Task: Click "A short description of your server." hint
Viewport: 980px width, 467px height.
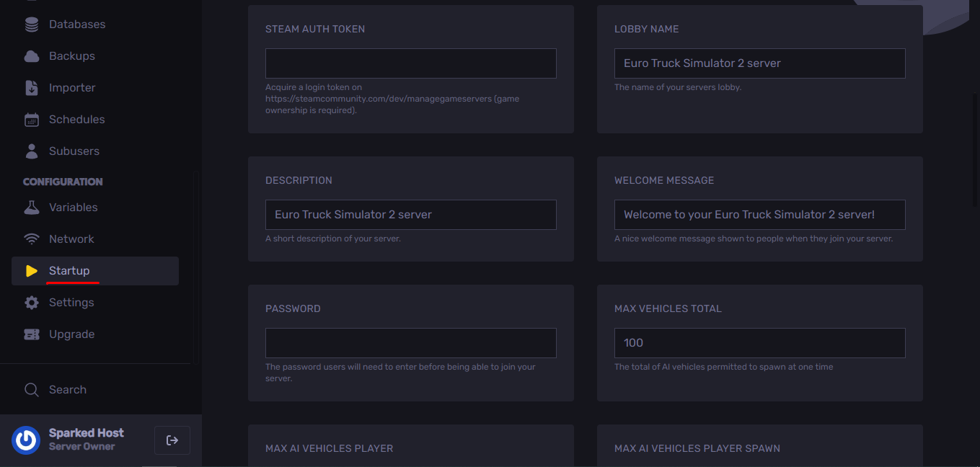Action: click(333, 239)
